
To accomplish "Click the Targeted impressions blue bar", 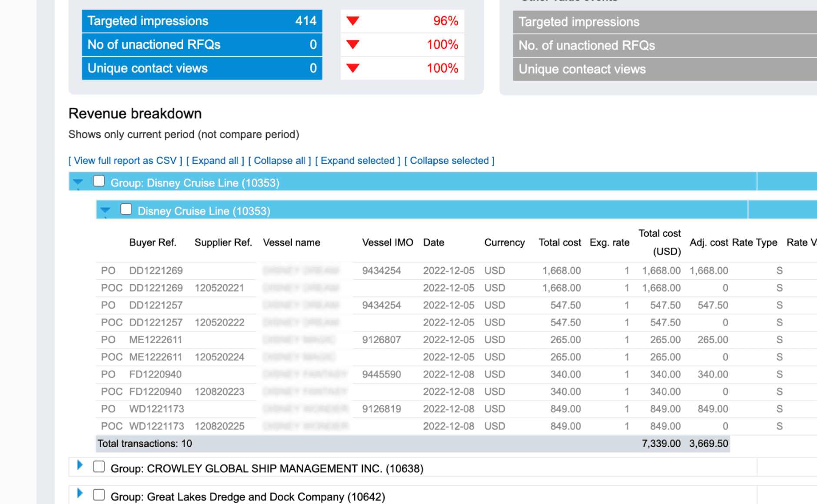I will pos(202,21).
